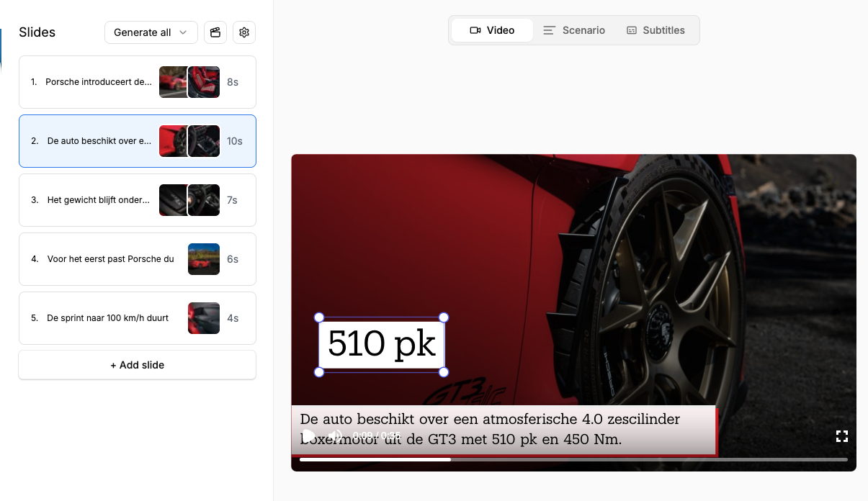Select slide "De auto beschikt over e..."
The width and height of the screenshot is (868, 501).
tap(138, 141)
